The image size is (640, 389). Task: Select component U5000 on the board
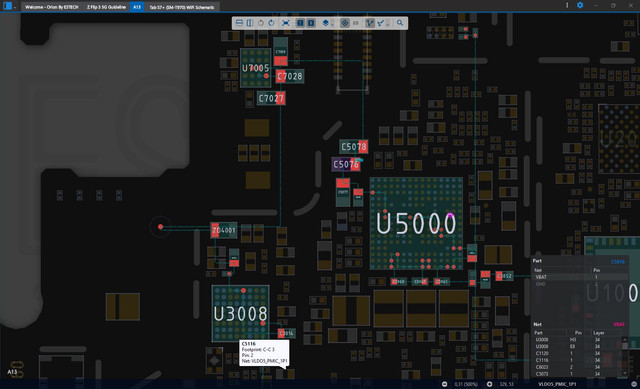[416, 223]
